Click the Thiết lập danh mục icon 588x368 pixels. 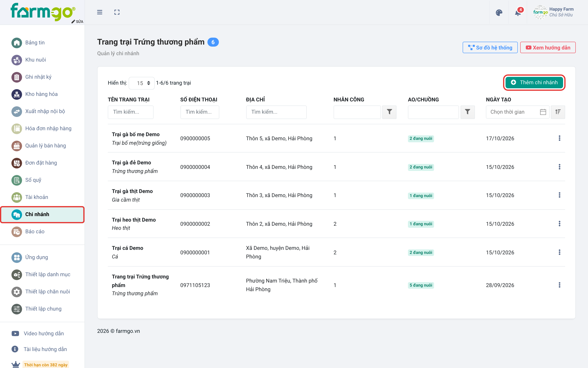coord(17,275)
